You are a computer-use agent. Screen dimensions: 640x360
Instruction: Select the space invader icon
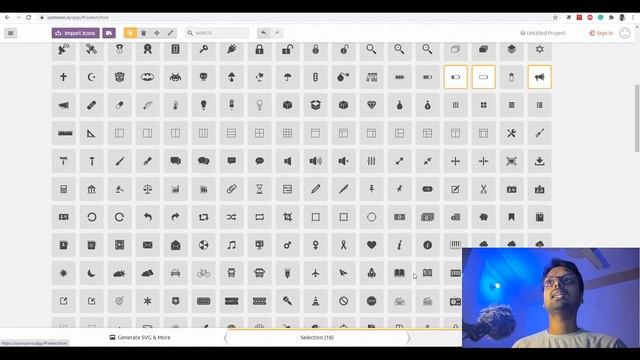176,77
